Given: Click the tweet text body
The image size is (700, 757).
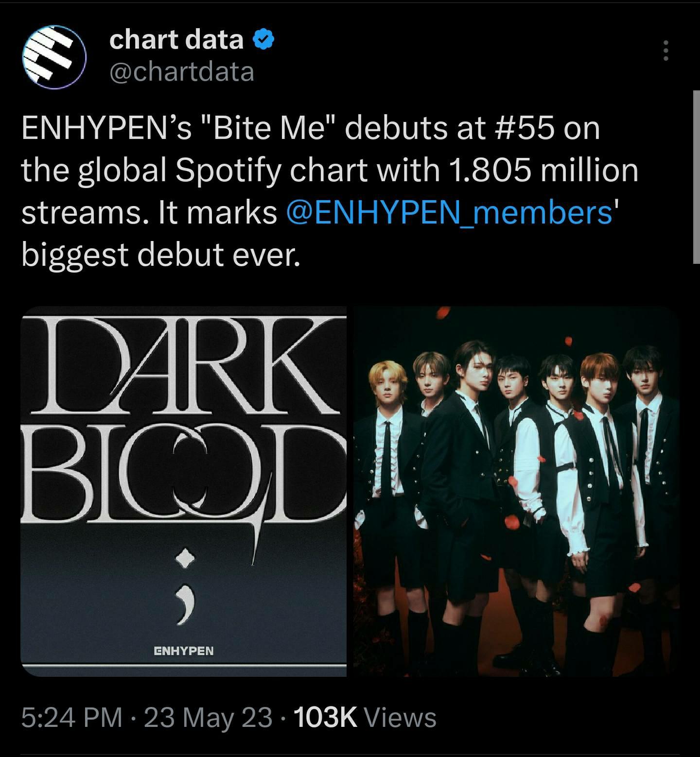Looking at the screenshot, I should click(x=330, y=192).
